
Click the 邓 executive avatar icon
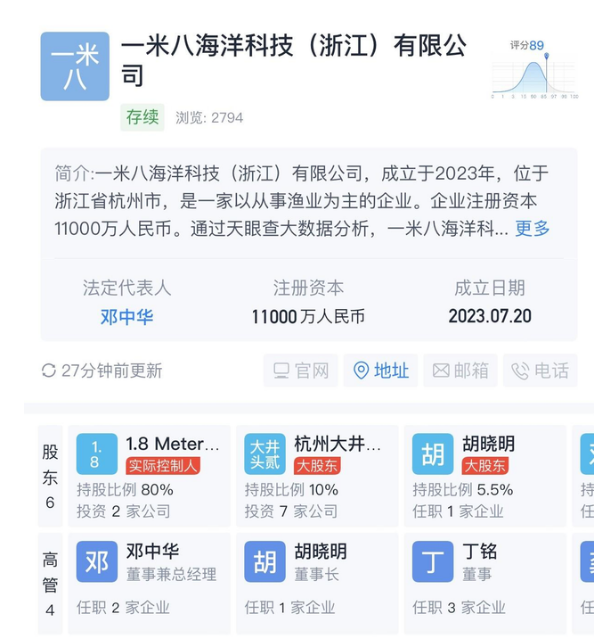coord(97,561)
